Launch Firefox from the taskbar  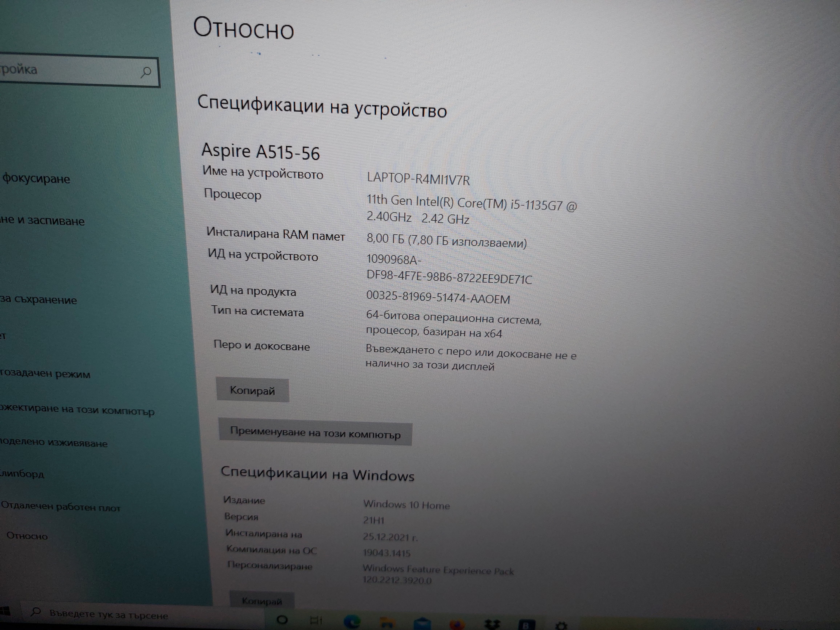pyautogui.click(x=457, y=625)
